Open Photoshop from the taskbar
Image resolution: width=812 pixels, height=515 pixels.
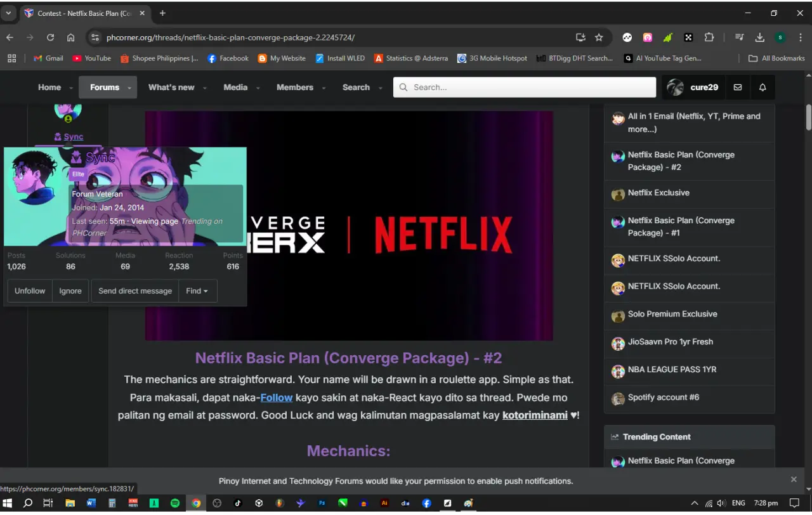[x=322, y=503]
